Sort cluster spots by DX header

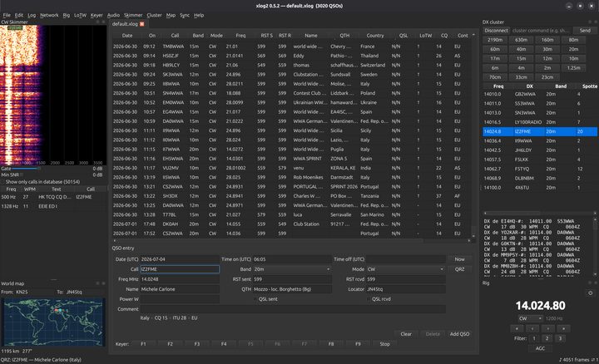pos(529,86)
